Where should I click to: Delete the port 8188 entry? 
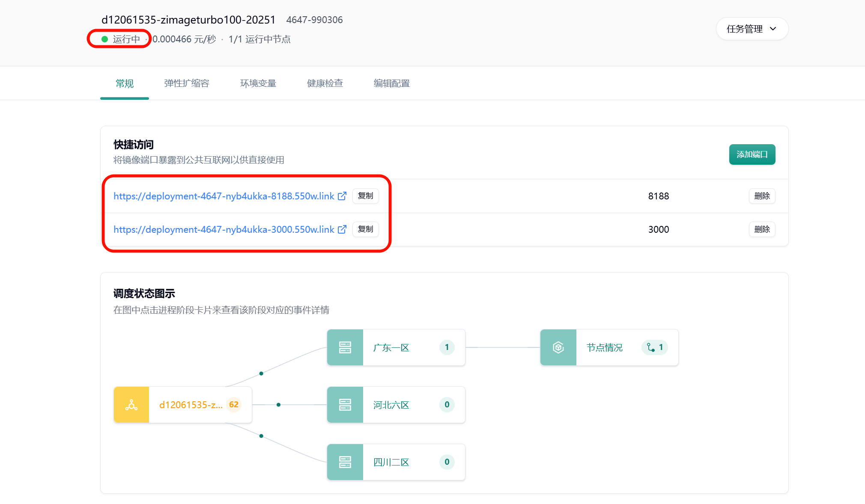762,196
